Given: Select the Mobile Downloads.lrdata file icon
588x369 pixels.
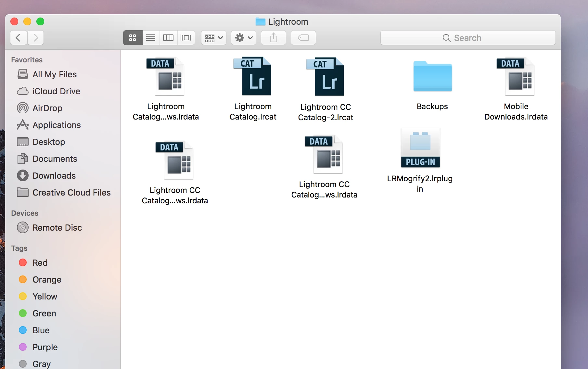Looking at the screenshot, I should point(516,76).
